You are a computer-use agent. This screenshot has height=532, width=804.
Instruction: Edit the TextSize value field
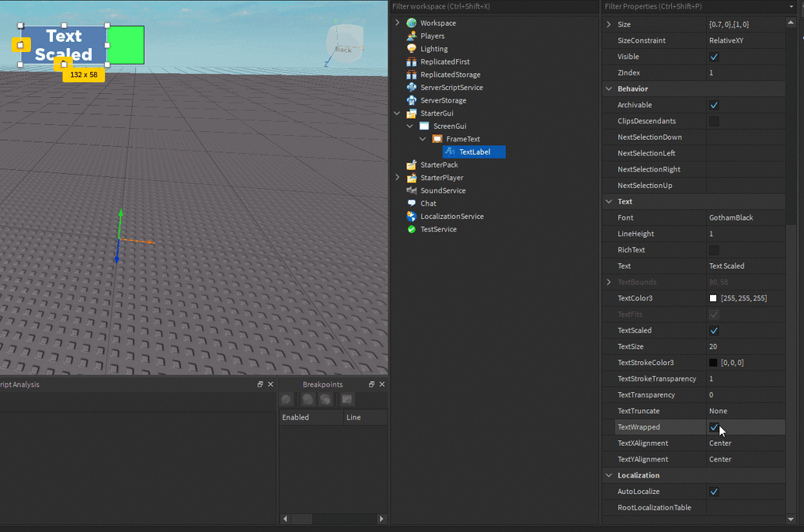(x=746, y=346)
